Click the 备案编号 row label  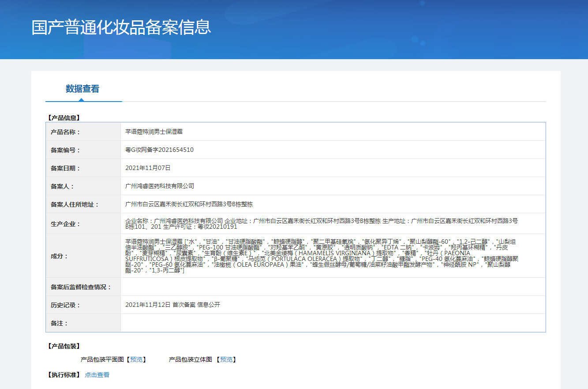[66, 150]
